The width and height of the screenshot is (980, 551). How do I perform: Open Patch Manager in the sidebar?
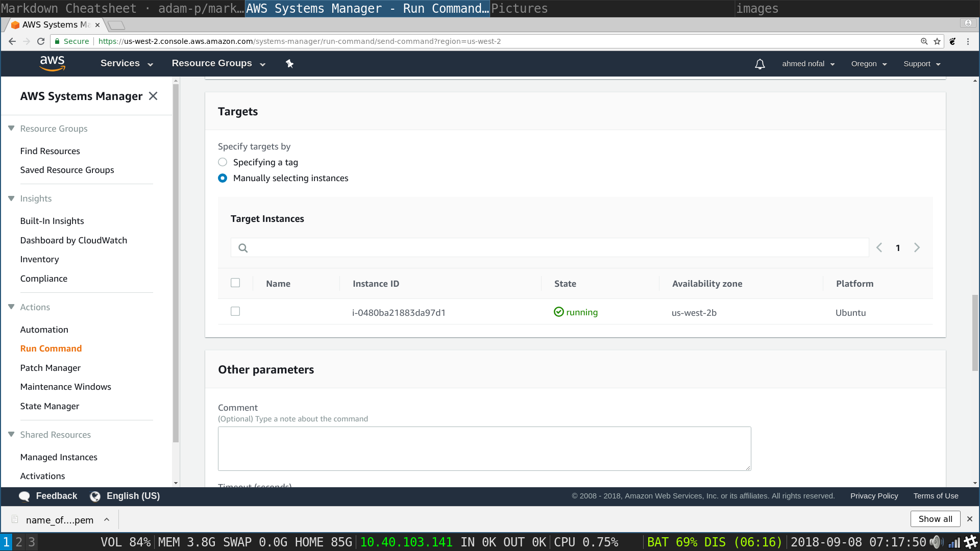(x=50, y=368)
